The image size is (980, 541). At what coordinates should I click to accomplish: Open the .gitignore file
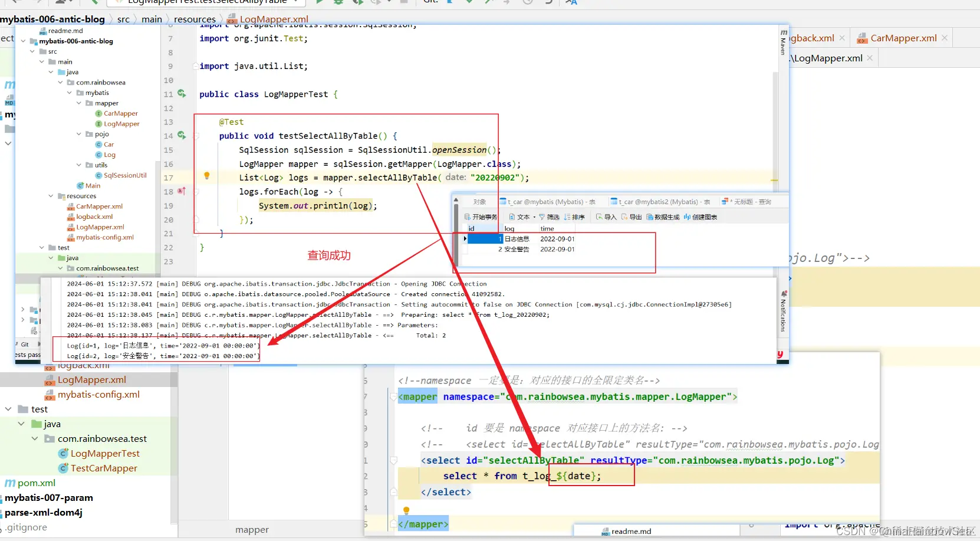pos(26,527)
